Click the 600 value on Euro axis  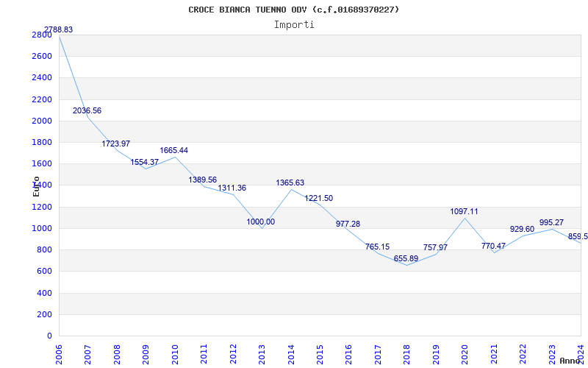click(x=44, y=271)
